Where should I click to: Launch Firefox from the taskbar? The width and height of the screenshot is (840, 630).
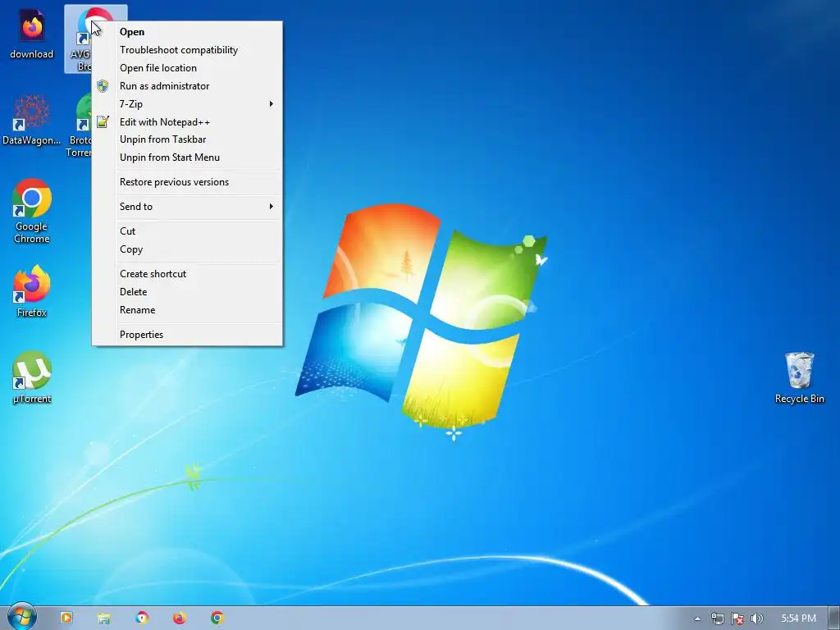(x=180, y=619)
